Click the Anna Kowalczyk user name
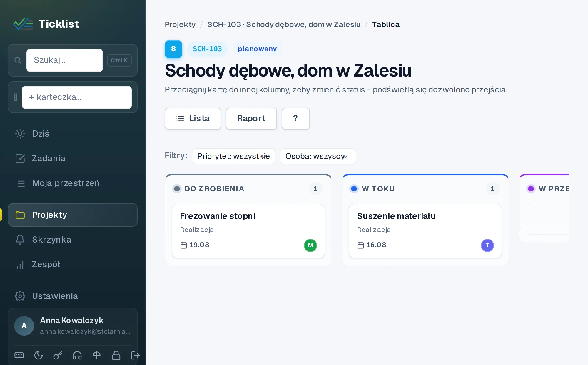The height and width of the screenshot is (365, 588). pos(72,320)
